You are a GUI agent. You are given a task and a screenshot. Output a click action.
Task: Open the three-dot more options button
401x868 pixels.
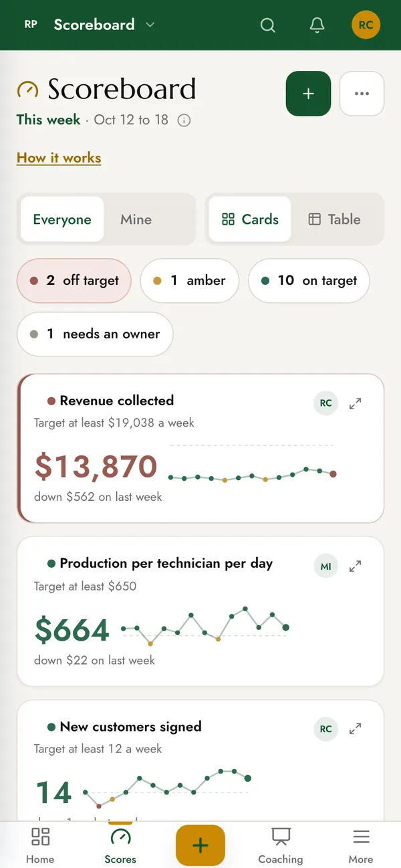[362, 94]
